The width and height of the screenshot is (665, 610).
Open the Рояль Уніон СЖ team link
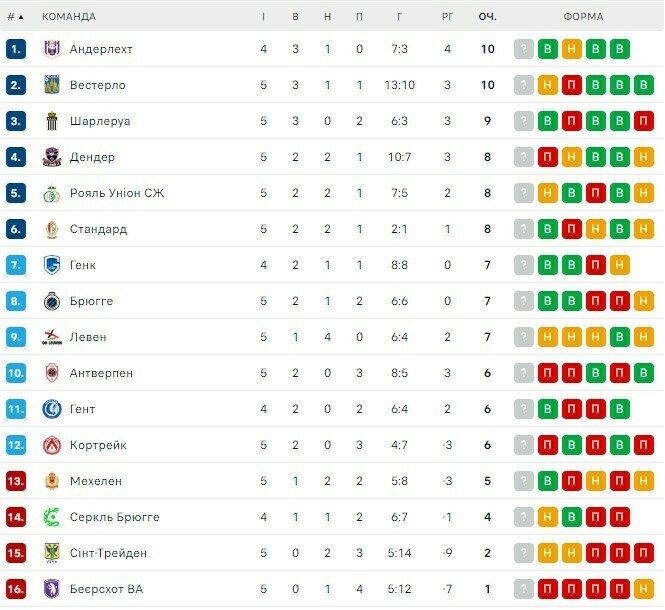117,193
